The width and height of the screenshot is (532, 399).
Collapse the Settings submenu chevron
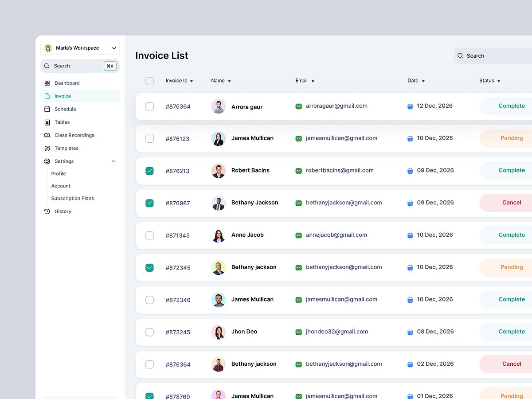click(x=113, y=161)
